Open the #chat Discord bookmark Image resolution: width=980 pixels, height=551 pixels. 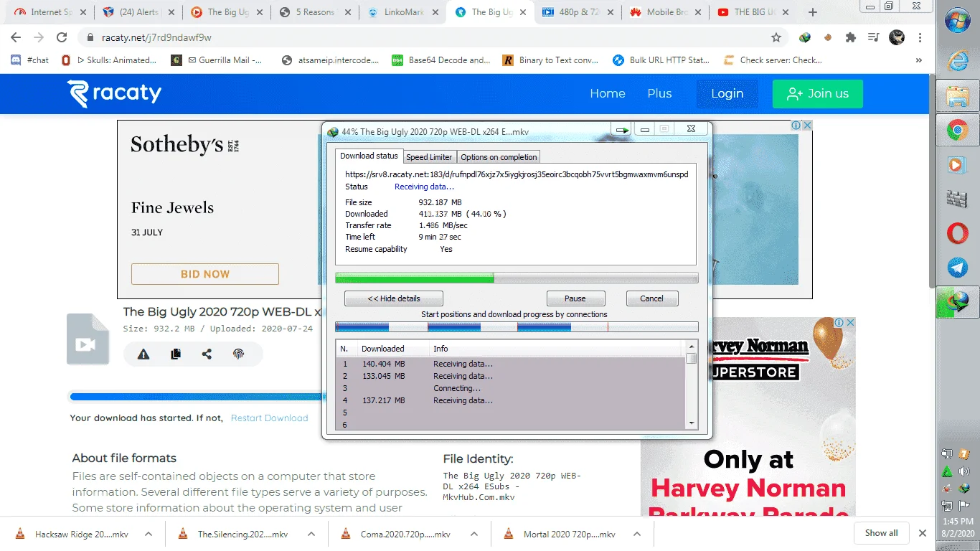pos(30,60)
